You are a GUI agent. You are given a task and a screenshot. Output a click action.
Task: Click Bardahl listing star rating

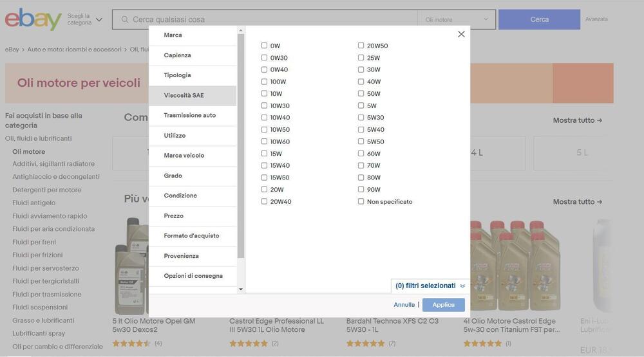click(366, 343)
